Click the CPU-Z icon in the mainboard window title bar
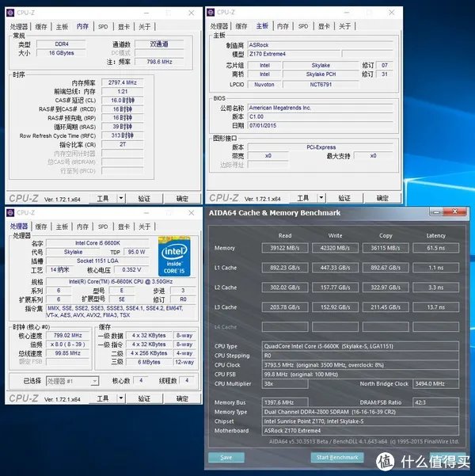This screenshot has width=475, height=476. coord(211,13)
